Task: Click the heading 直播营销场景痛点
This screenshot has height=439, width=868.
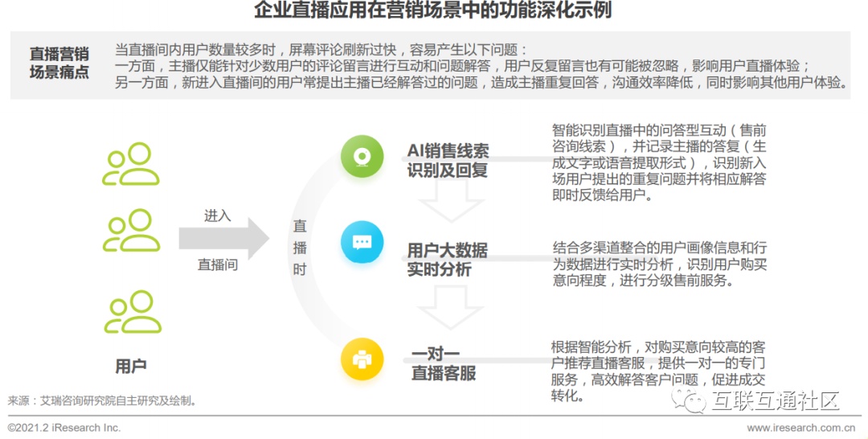Action: [59, 63]
